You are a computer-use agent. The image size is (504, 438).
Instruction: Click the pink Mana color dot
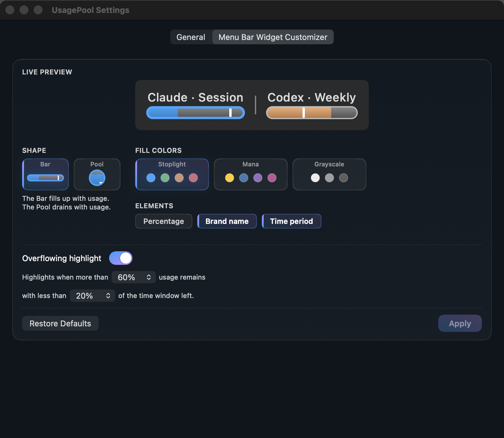(272, 178)
